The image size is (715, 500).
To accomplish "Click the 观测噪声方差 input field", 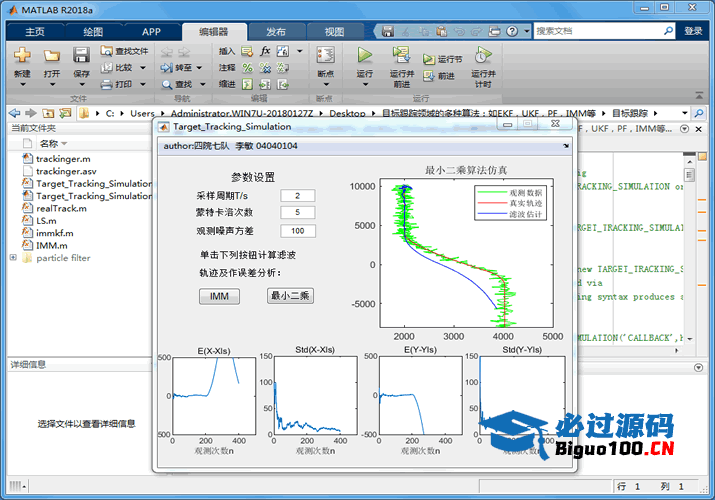I will [297, 231].
